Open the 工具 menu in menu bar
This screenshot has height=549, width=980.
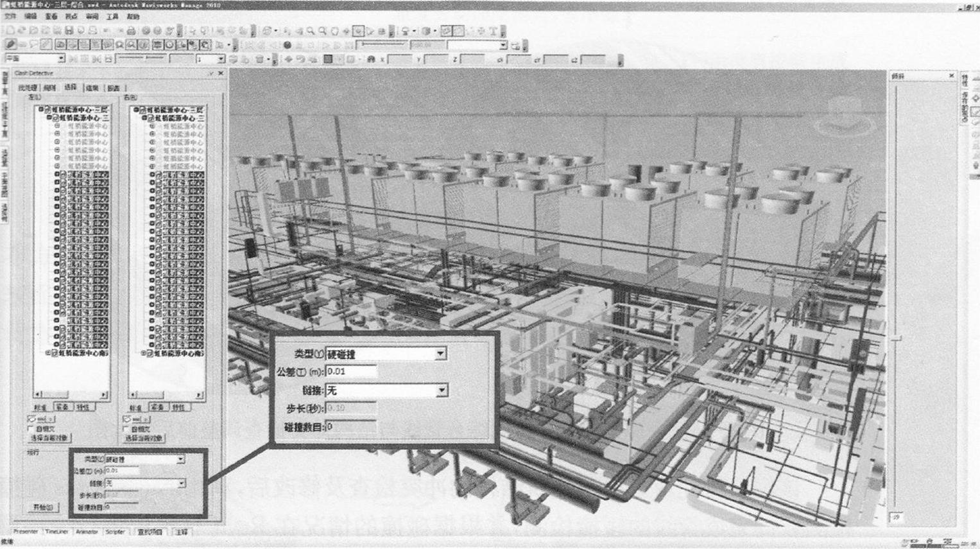pyautogui.click(x=112, y=17)
